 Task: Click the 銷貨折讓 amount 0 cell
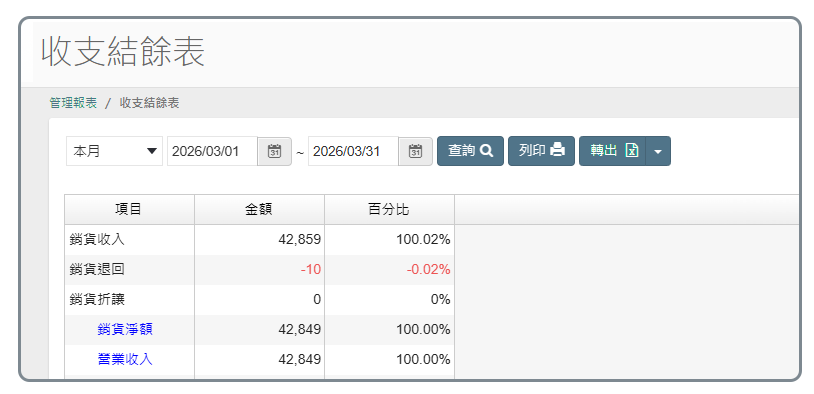(260, 300)
